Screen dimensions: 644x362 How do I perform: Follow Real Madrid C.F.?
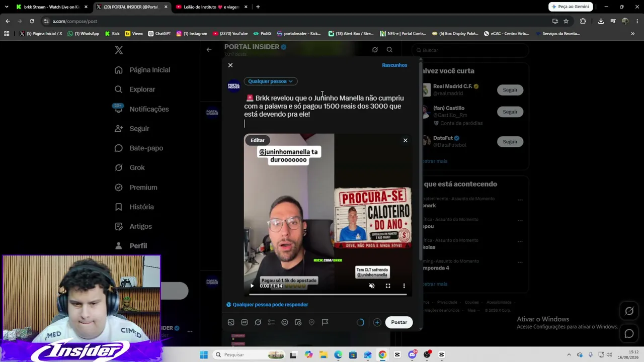510,90
